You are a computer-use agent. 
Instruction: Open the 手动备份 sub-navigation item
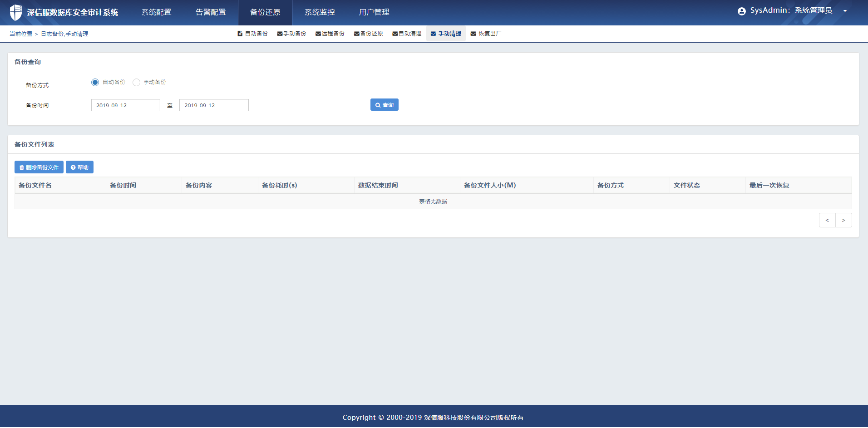click(291, 34)
